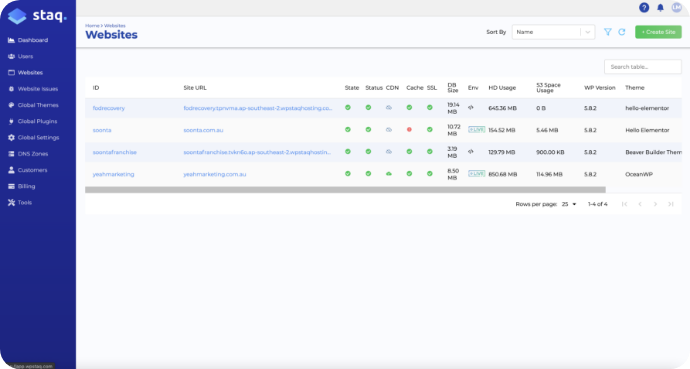Open Website Issues page

38,89
